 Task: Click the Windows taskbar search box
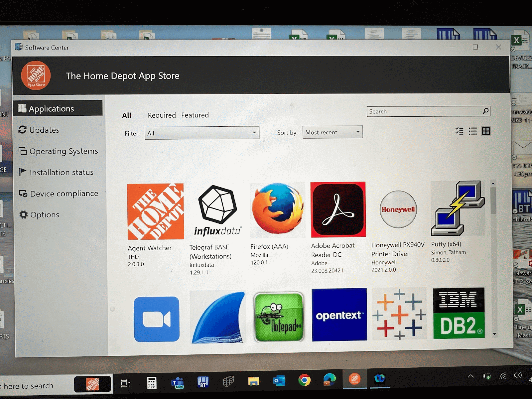point(37,386)
